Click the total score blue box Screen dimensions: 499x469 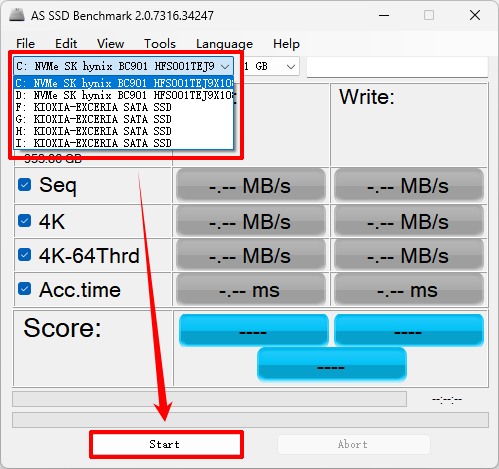(332, 364)
